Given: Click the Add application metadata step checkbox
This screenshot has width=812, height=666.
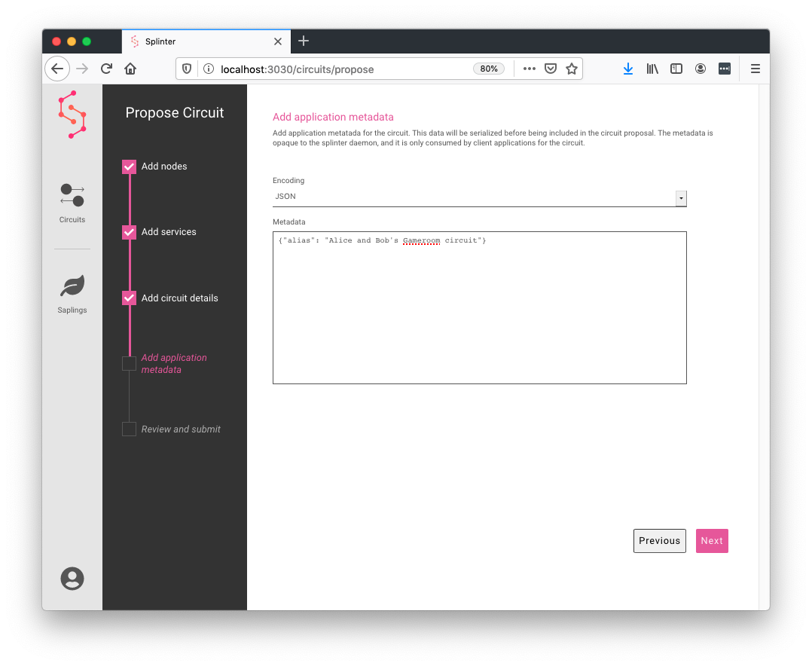Looking at the screenshot, I should [x=129, y=364].
